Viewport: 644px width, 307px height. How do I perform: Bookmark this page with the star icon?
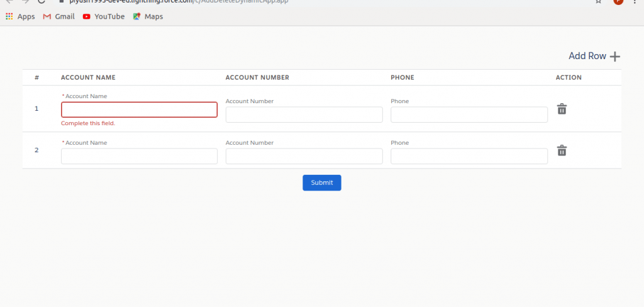[x=598, y=2]
